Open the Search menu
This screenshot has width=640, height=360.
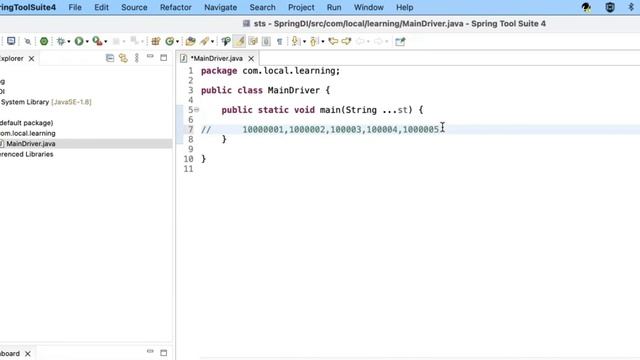tap(262, 7)
